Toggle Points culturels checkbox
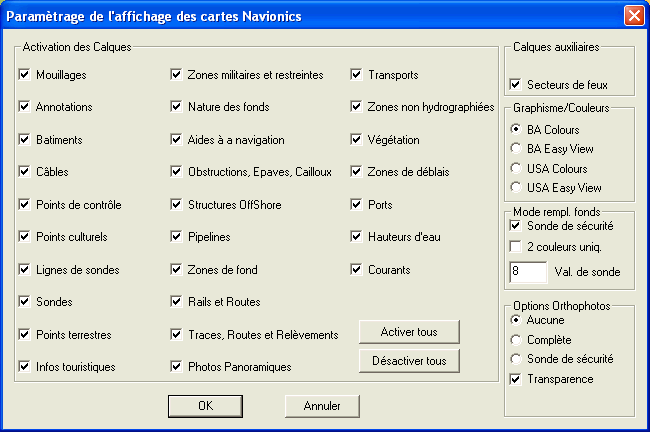This screenshot has height=432, width=650. tap(24, 236)
